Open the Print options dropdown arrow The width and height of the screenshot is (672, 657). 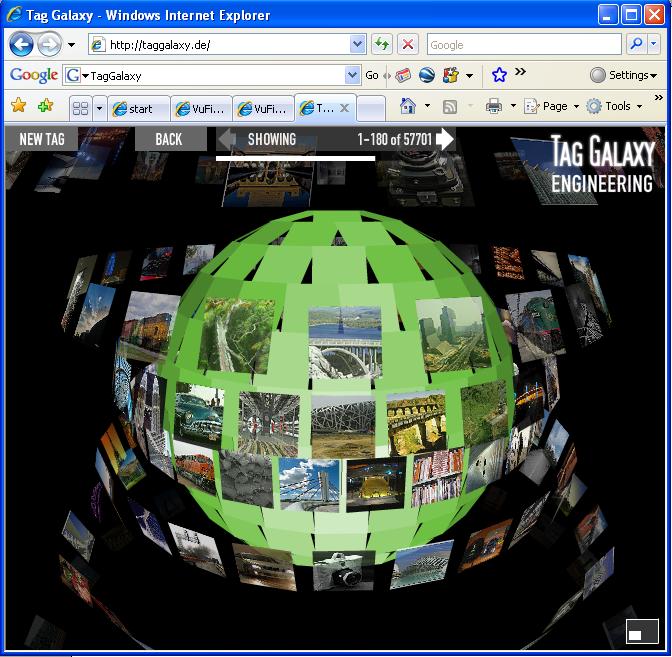click(513, 105)
